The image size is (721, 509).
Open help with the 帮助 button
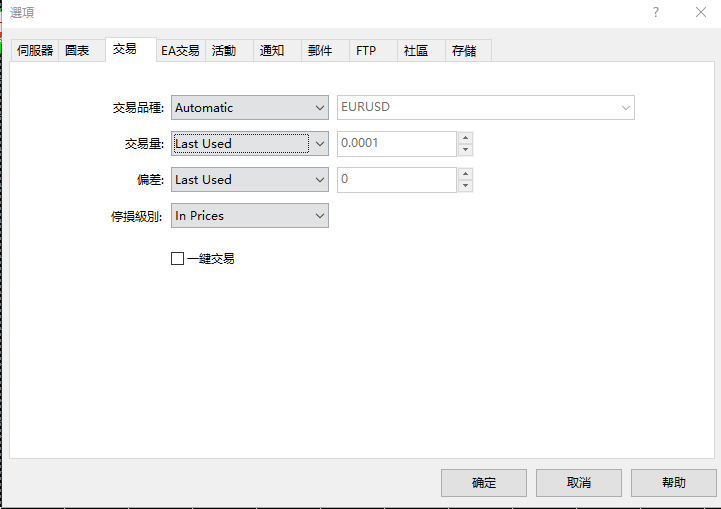[674, 483]
